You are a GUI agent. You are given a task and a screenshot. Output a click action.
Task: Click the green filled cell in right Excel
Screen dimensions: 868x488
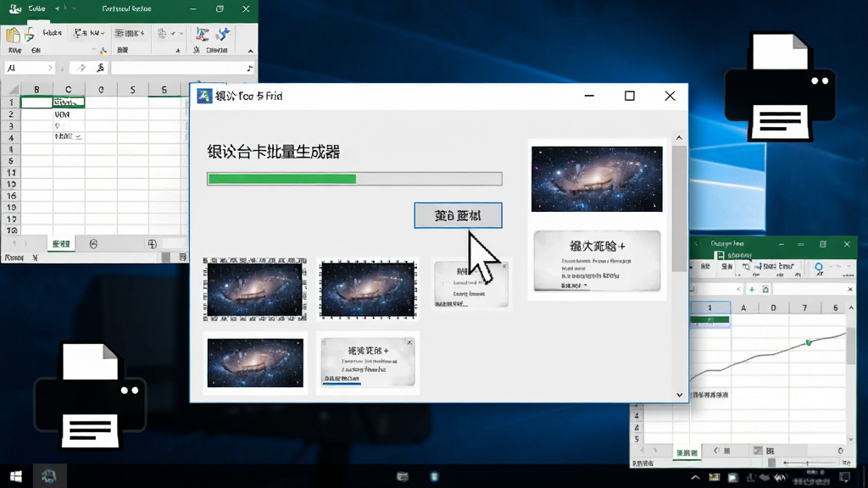(x=709, y=319)
